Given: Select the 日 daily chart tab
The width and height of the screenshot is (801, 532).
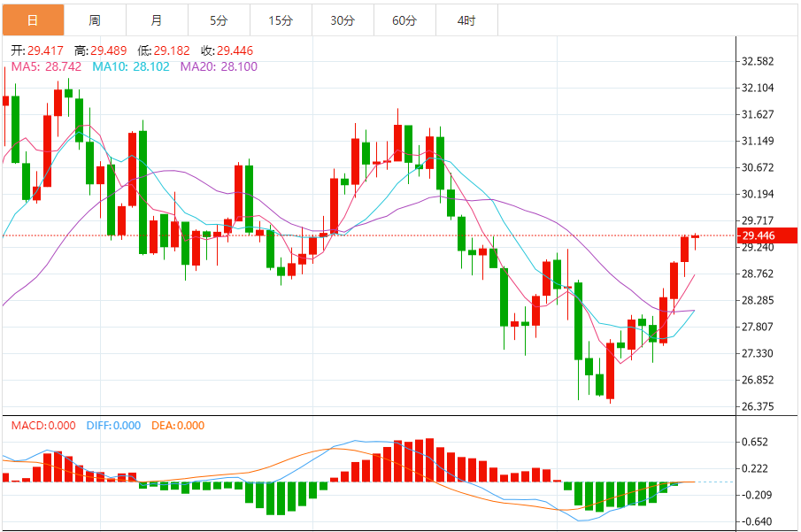Looking at the screenshot, I should click(x=34, y=20).
